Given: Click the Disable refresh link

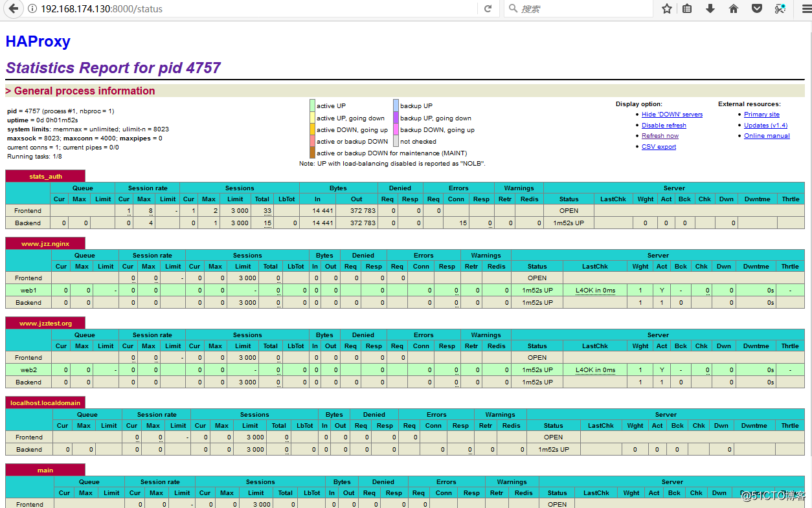Looking at the screenshot, I should click(664, 126).
